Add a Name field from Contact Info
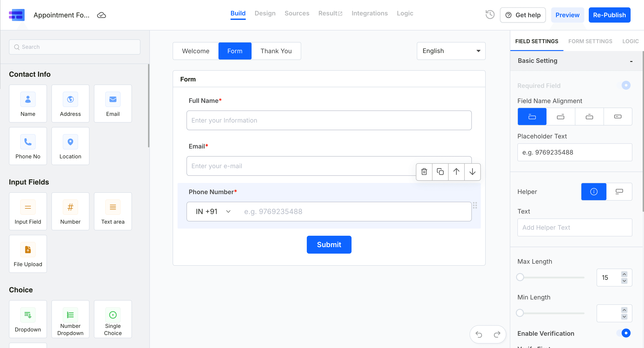This screenshot has width=644, height=348. tap(28, 104)
